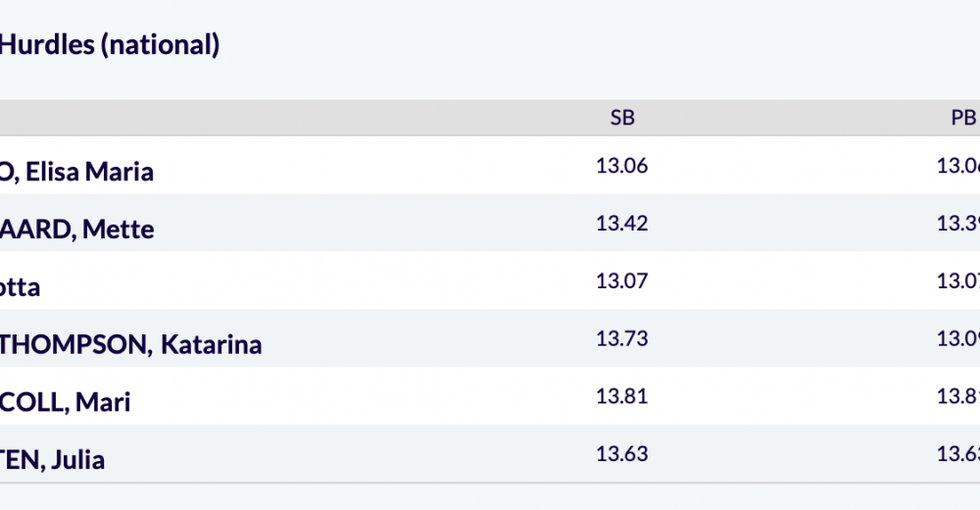
Task: Select Katarina's PB cell
Action: pos(959,338)
